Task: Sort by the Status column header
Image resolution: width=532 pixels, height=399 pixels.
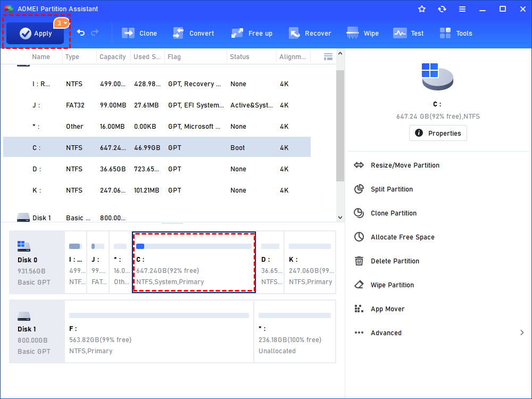Action: click(239, 57)
